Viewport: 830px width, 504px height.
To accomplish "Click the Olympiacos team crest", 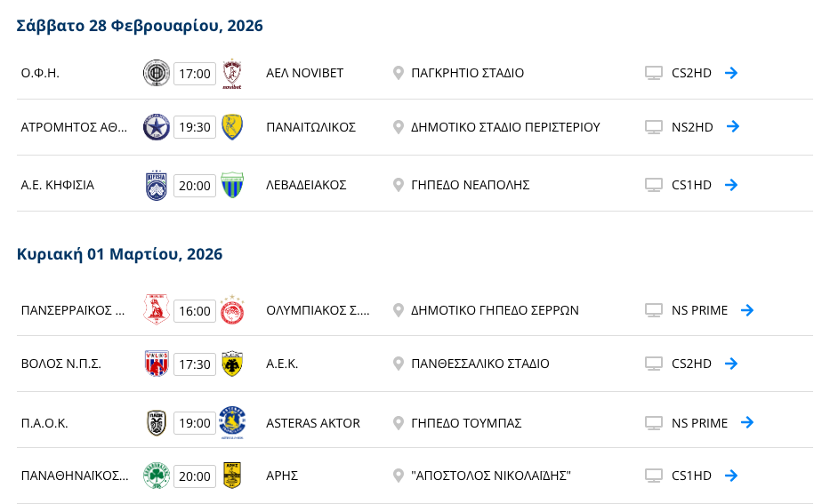I will coord(232,309).
